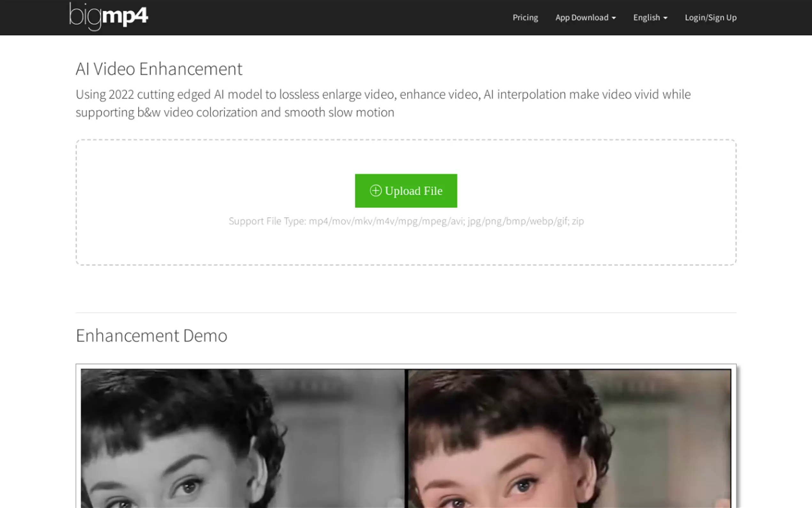The width and height of the screenshot is (812, 508).
Task: Open Login/Sign Up
Action: tap(710, 18)
